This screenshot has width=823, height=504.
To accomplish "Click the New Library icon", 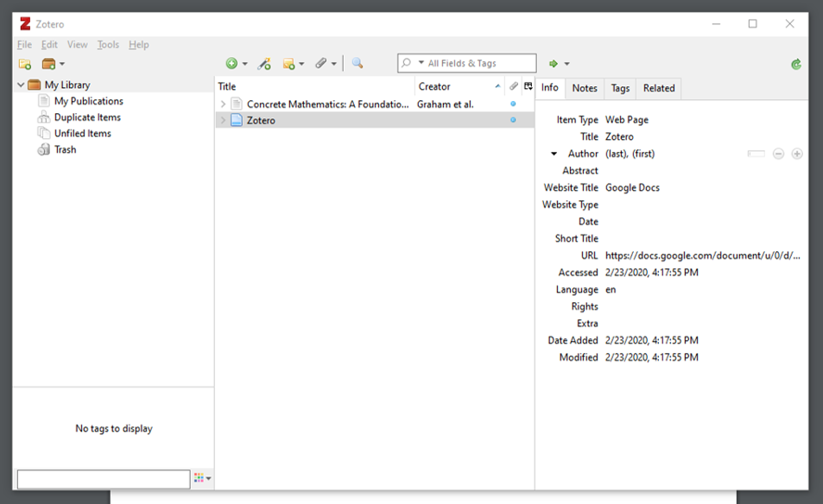I will pyautogui.click(x=48, y=64).
